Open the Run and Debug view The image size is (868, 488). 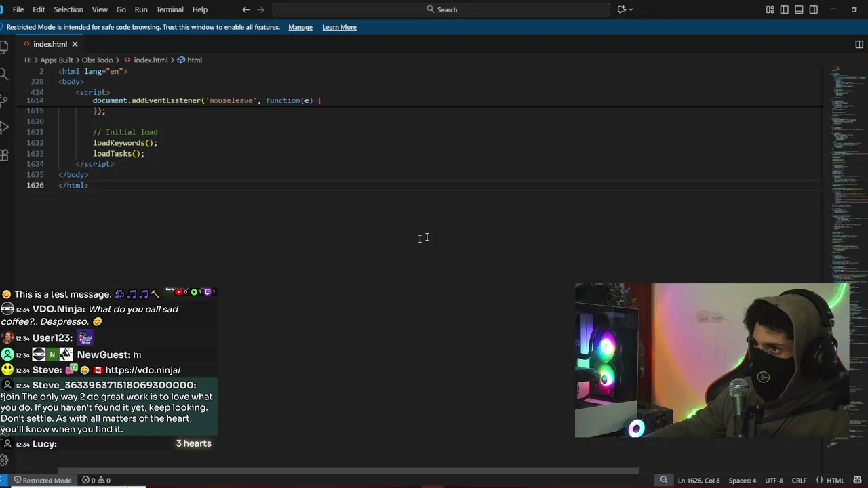tap(4, 127)
